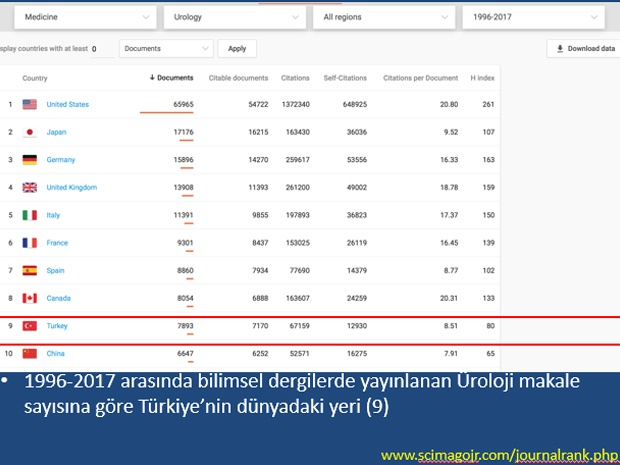Click the United States flag icon

(x=29, y=105)
